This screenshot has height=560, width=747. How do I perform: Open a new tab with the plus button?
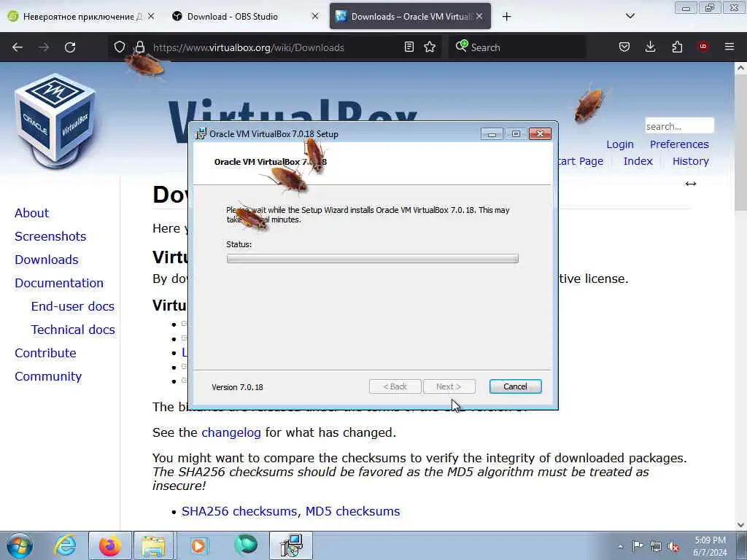click(x=506, y=17)
